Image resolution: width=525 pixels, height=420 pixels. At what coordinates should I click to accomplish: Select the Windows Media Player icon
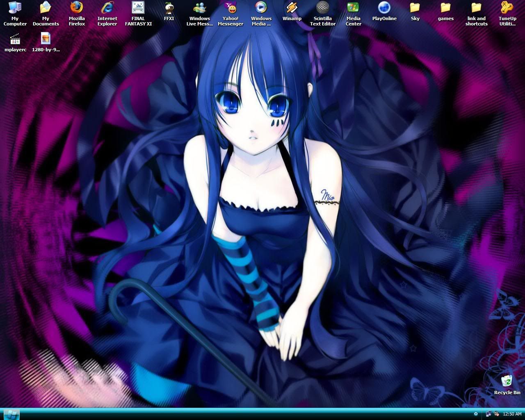tap(261, 13)
